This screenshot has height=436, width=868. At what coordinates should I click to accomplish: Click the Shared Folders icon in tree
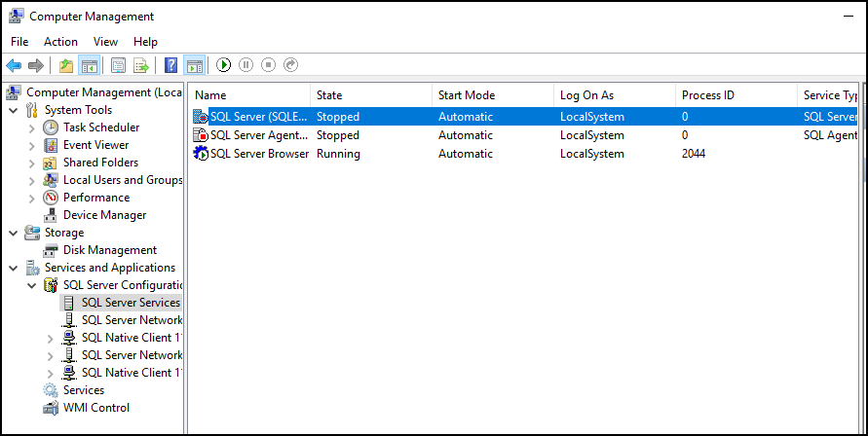pyautogui.click(x=51, y=163)
